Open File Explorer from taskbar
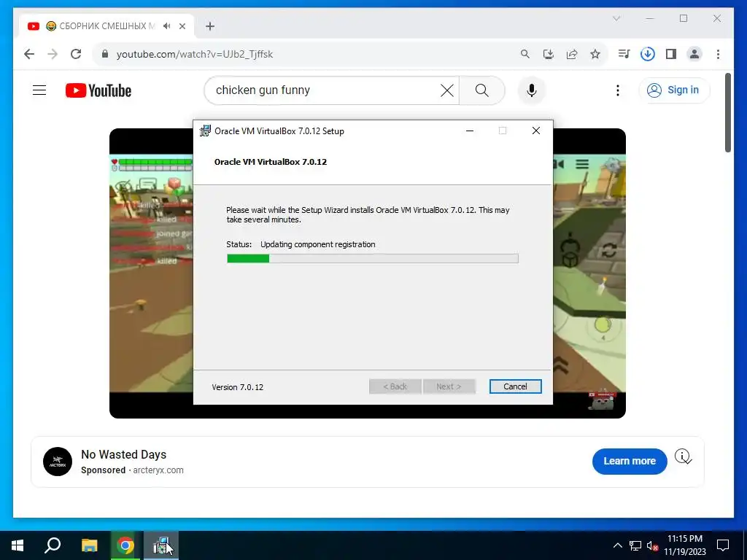Viewport: 747px width, 560px height. pyautogui.click(x=89, y=545)
